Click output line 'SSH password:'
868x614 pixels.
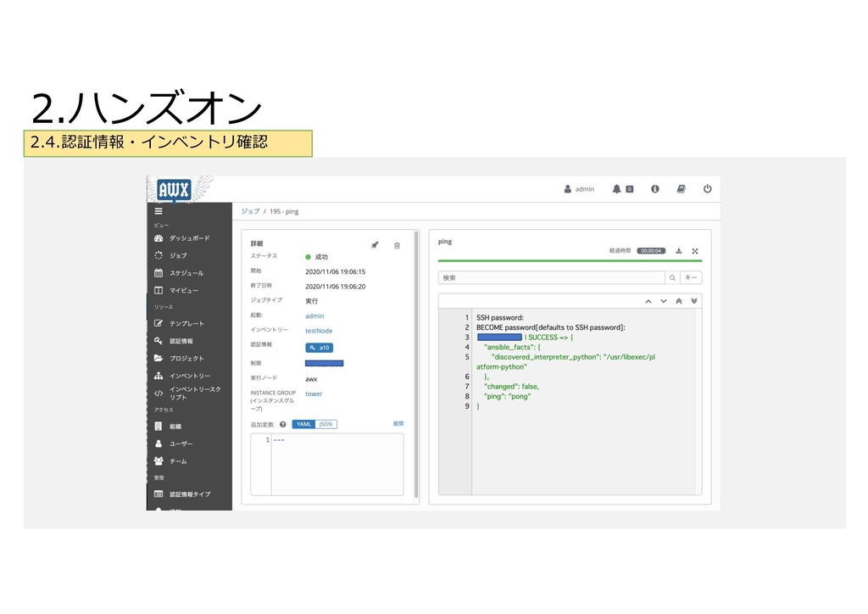point(500,318)
